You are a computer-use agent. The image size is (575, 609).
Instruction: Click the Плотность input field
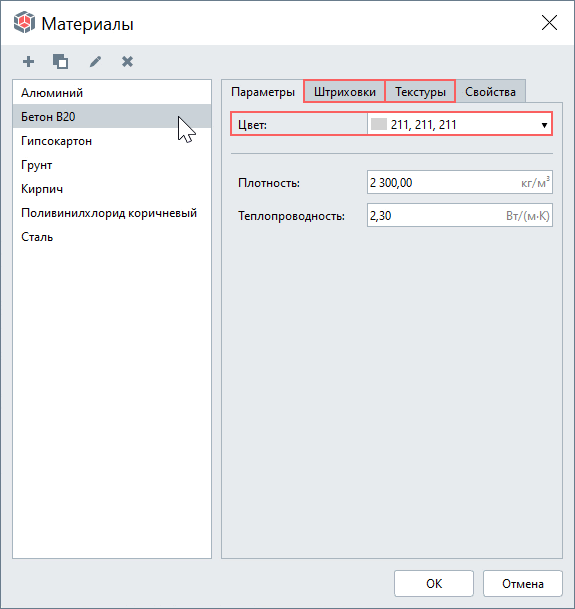point(460,182)
